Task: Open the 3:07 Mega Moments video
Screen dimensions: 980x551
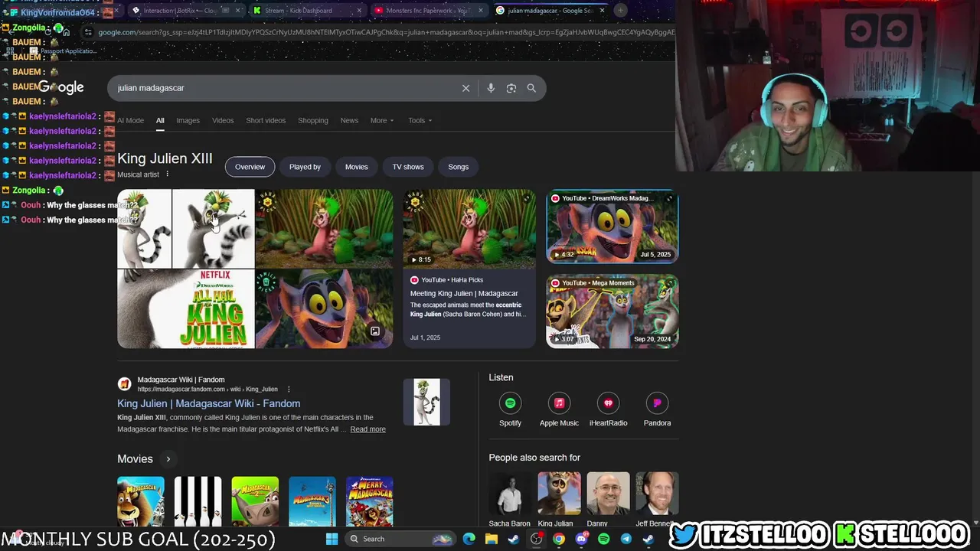Action: (x=612, y=311)
